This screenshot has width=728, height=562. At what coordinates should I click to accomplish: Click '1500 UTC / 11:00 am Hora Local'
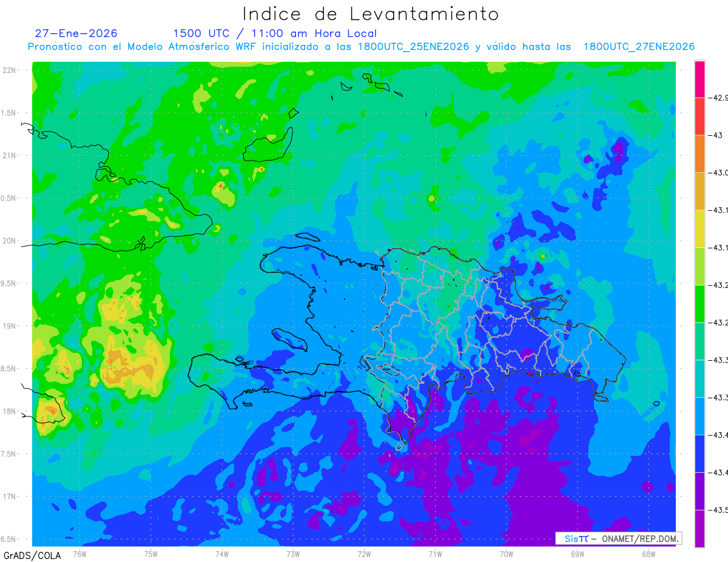[x=275, y=33]
